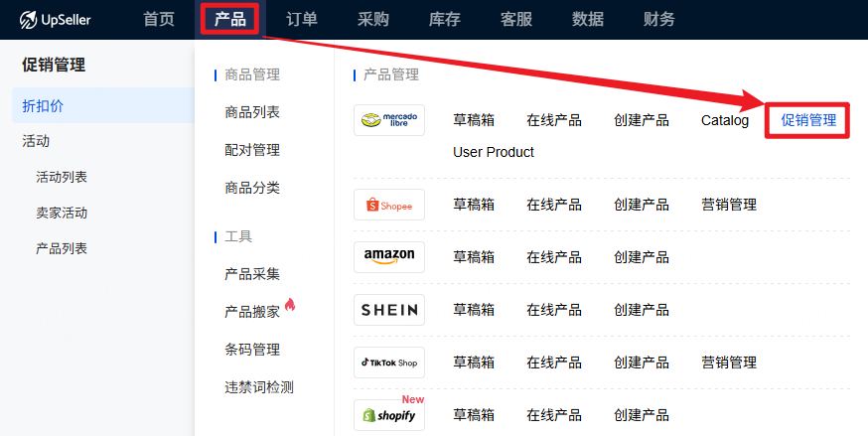The height and width of the screenshot is (436, 868).
Task: Open Amazon 创建产品 link
Action: pyautogui.click(x=642, y=257)
